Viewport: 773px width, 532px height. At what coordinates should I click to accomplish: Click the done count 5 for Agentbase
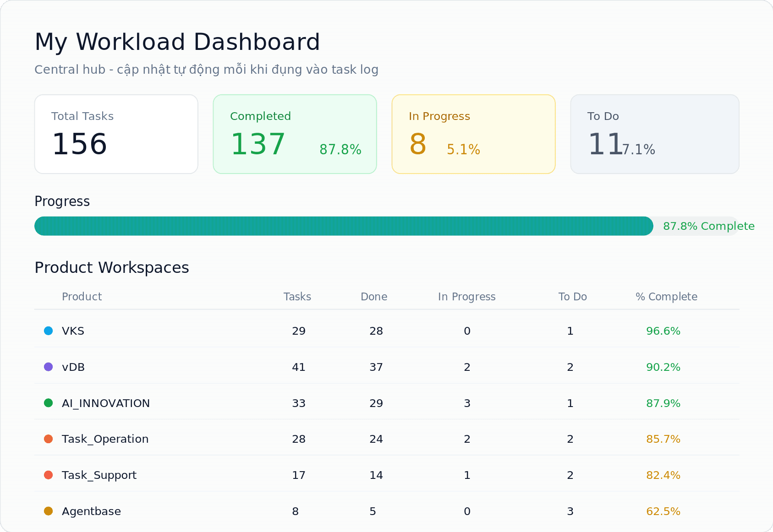tap(373, 511)
